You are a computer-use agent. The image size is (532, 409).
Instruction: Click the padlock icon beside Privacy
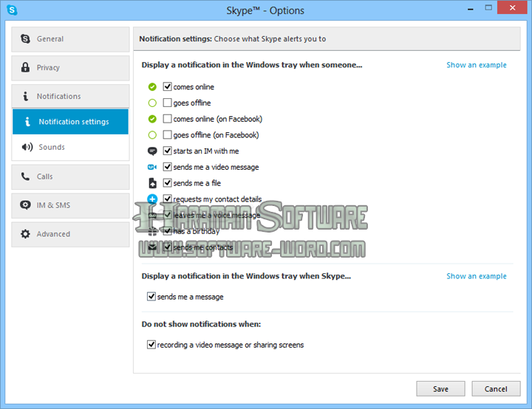[25, 67]
